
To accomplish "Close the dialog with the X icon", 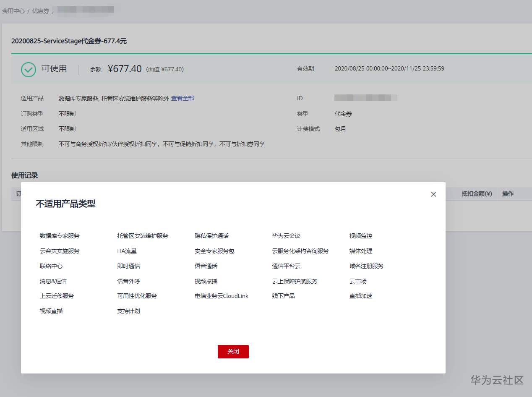I will pos(433,194).
